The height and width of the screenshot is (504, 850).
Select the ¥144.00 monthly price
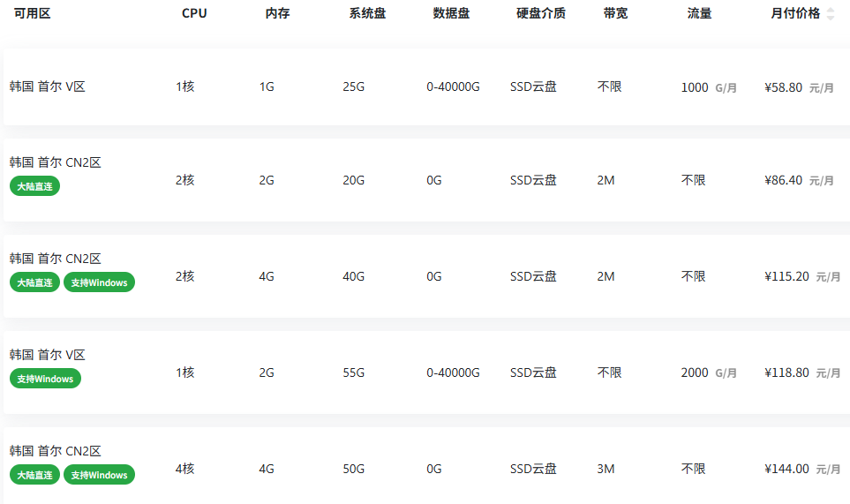[x=786, y=469]
